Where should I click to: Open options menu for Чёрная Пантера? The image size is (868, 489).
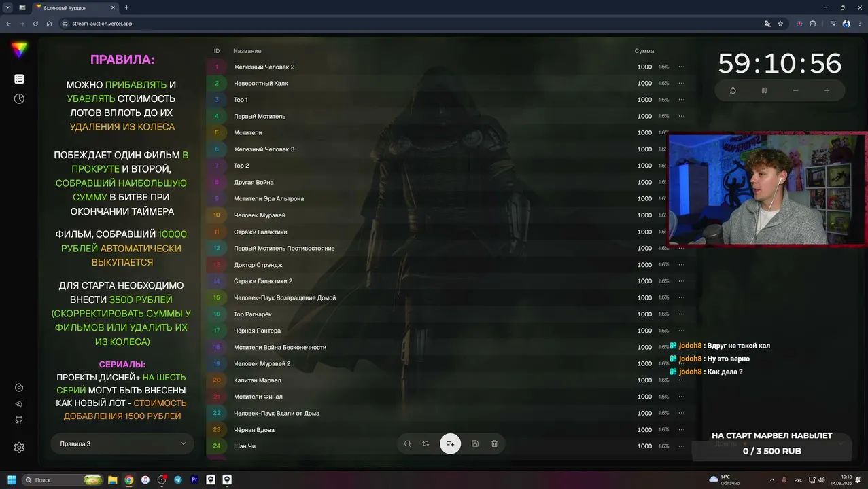click(x=682, y=331)
